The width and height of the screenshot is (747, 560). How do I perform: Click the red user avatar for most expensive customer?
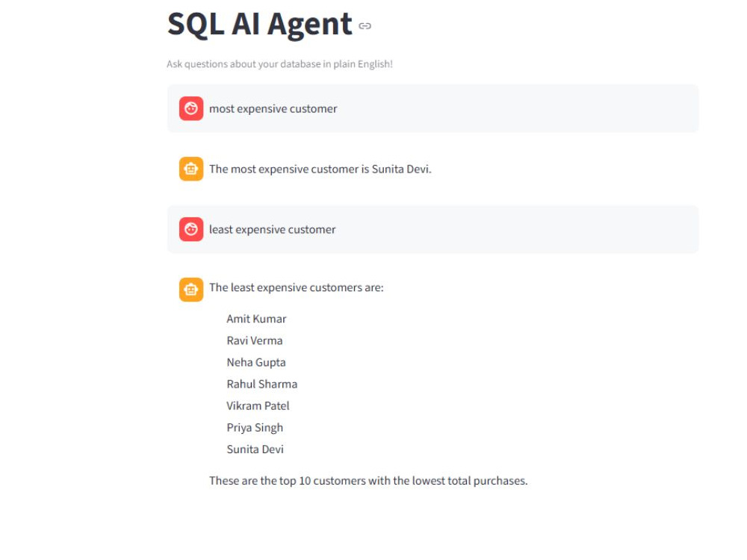(x=191, y=108)
